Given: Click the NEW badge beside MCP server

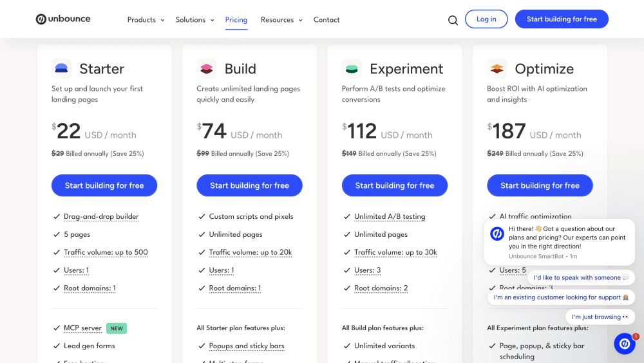Looking at the screenshot, I should click(117, 328).
